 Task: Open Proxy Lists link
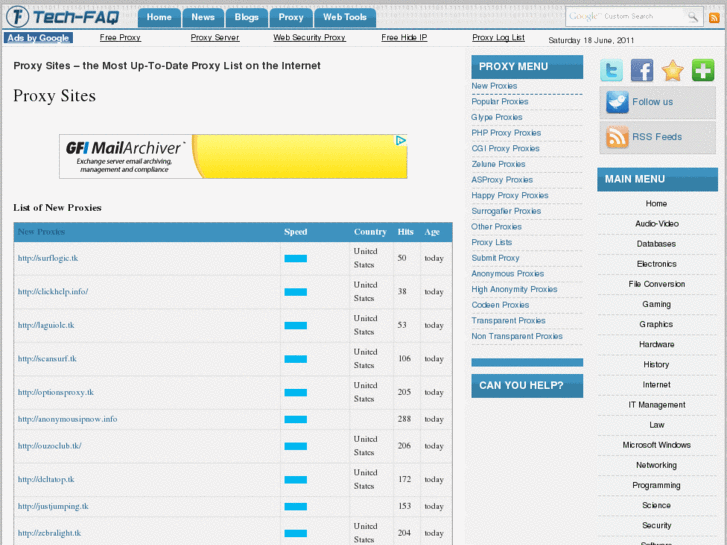tap(492, 243)
